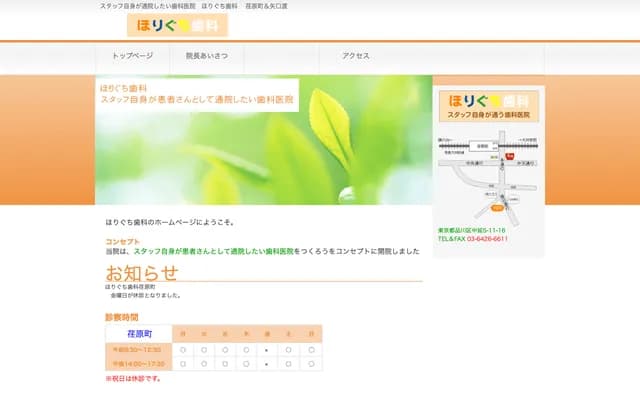This screenshot has height=400, width=640.
Task: Open the トップページ navigation item
Action: pos(133,56)
